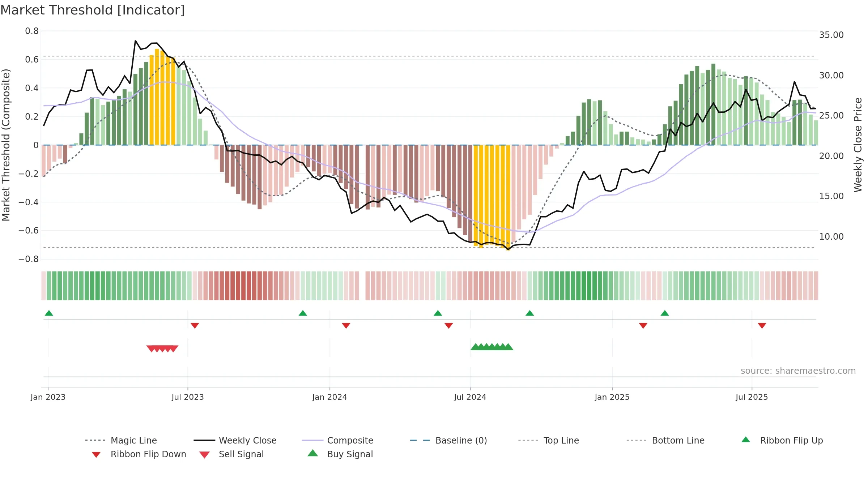Viewport: 868px width, 488px height.
Task: Click the Jul 2024 x-axis label
Action: click(470, 397)
